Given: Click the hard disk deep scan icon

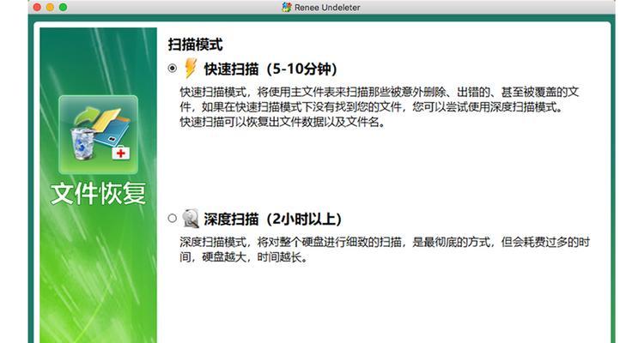Looking at the screenshot, I should pyautogui.click(x=191, y=219).
